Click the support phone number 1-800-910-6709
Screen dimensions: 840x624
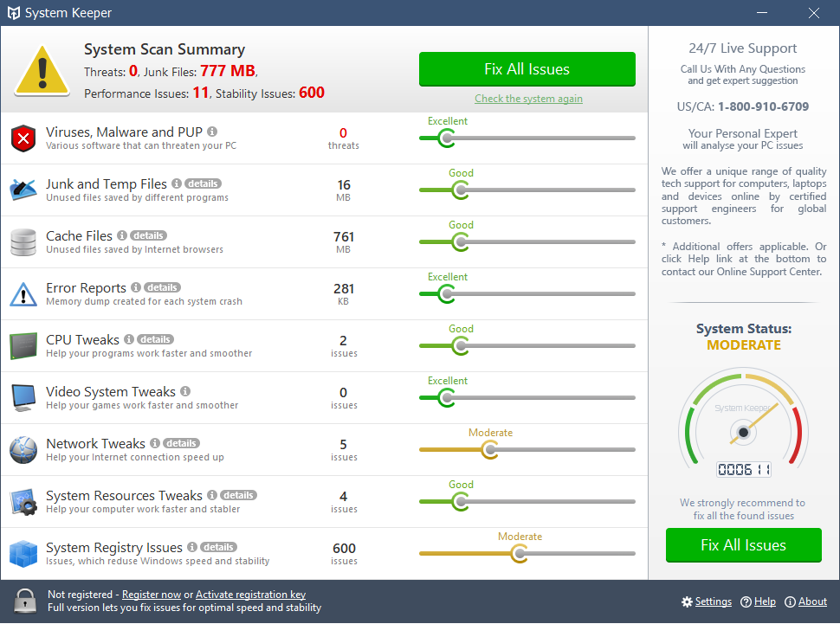pos(764,106)
